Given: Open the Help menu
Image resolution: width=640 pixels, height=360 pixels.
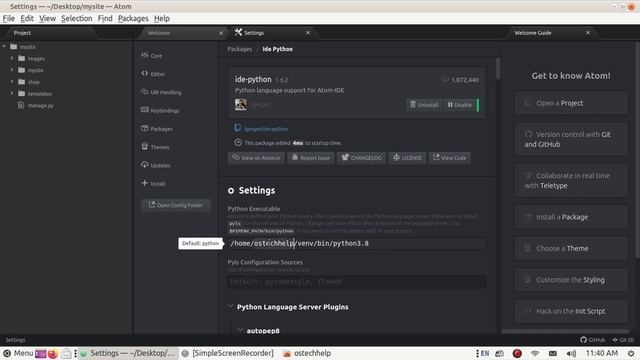Looking at the screenshot, I should (x=162, y=18).
